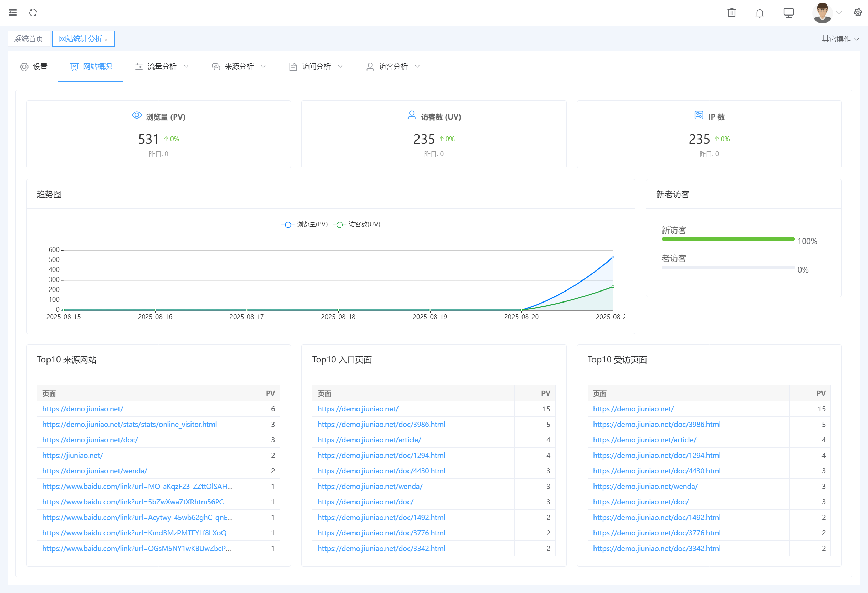868x593 pixels.
Task: Switch to the 系统首页 tab
Action: [x=29, y=39]
